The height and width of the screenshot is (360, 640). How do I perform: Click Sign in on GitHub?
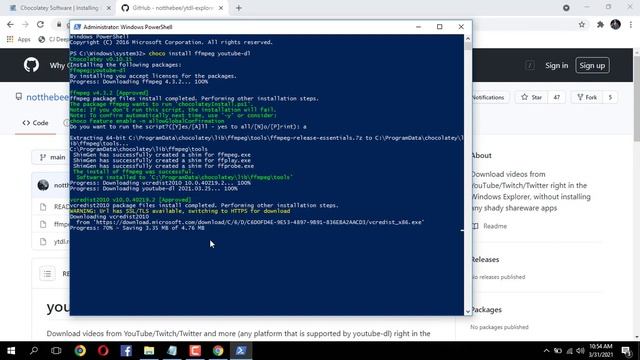(556, 65)
